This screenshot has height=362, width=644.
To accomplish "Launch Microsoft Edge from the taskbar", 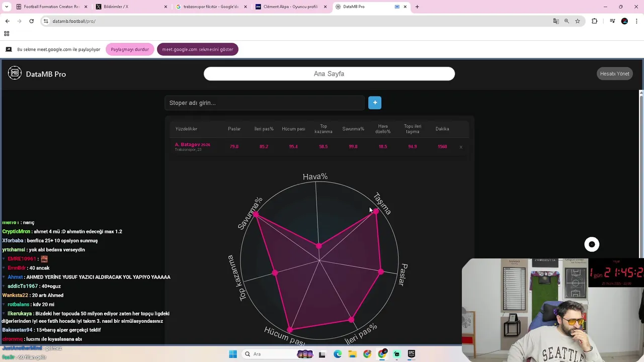I will (338, 354).
